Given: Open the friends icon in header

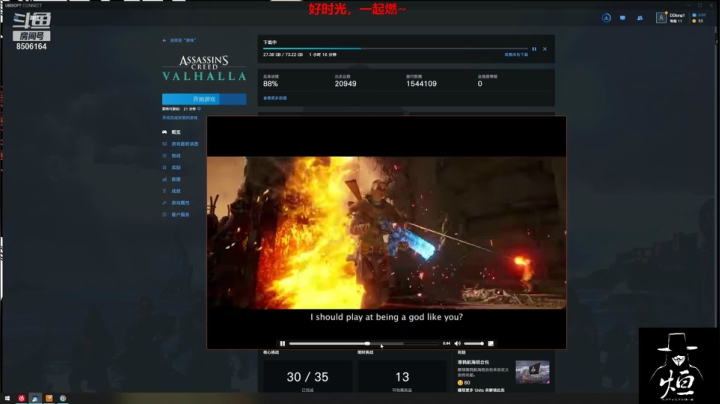Looking at the screenshot, I should [640, 18].
